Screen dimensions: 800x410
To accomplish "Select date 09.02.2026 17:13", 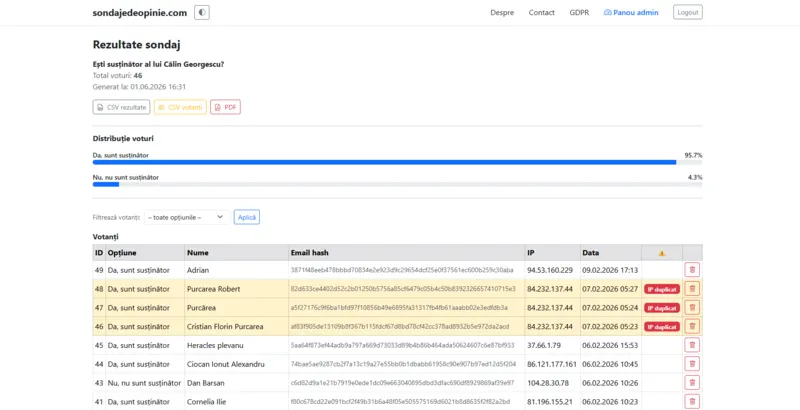I will [610, 270].
